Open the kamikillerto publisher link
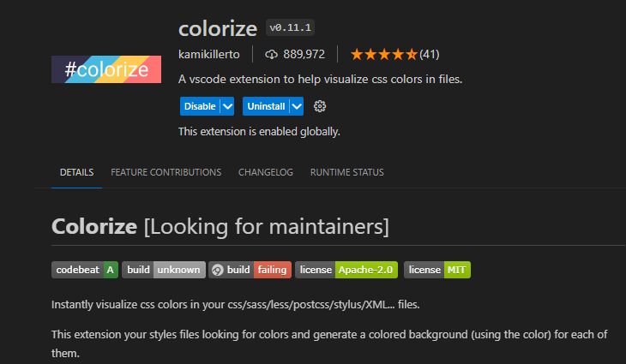Viewport: 626px width, 364px height. click(x=208, y=54)
